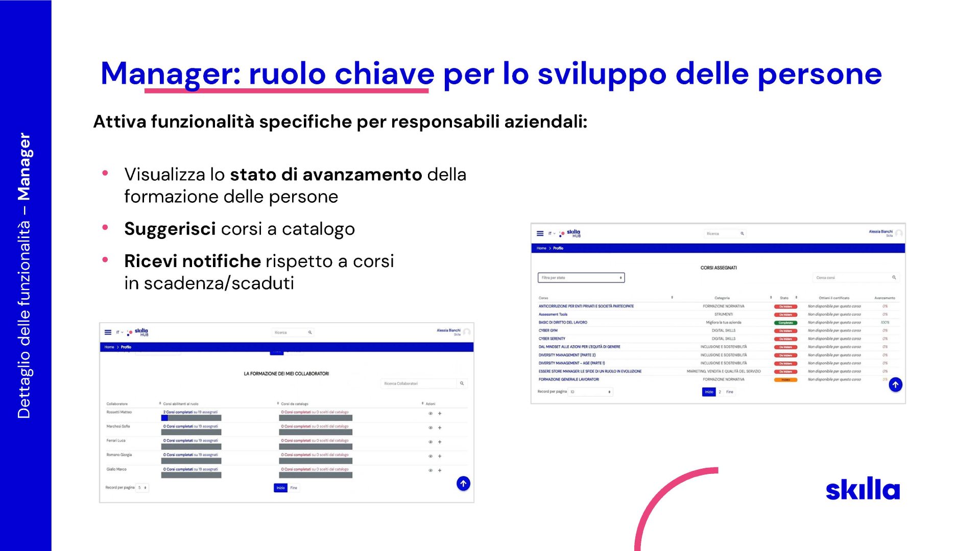Click magnifier icon beside Ricerca Collaboratori
This screenshot has height=551, width=980.
(x=462, y=384)
